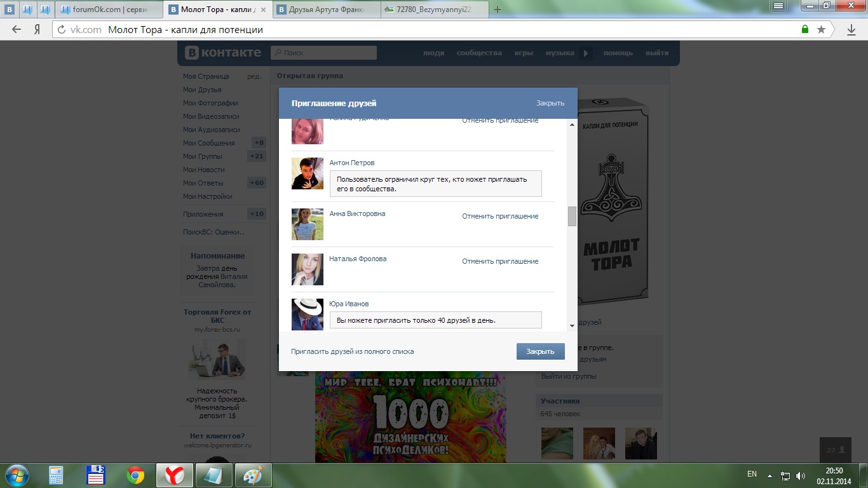Open Приложения in the sidebar

tap(203, 214)
